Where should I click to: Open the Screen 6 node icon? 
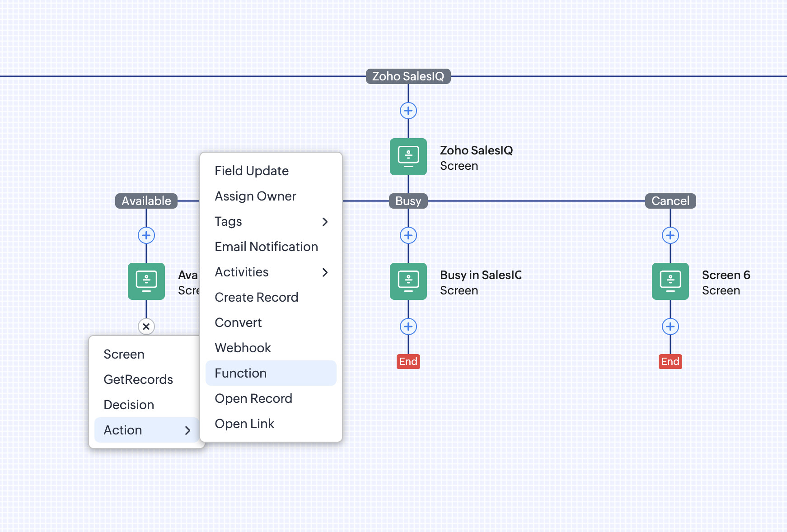[x=670, y=281]
